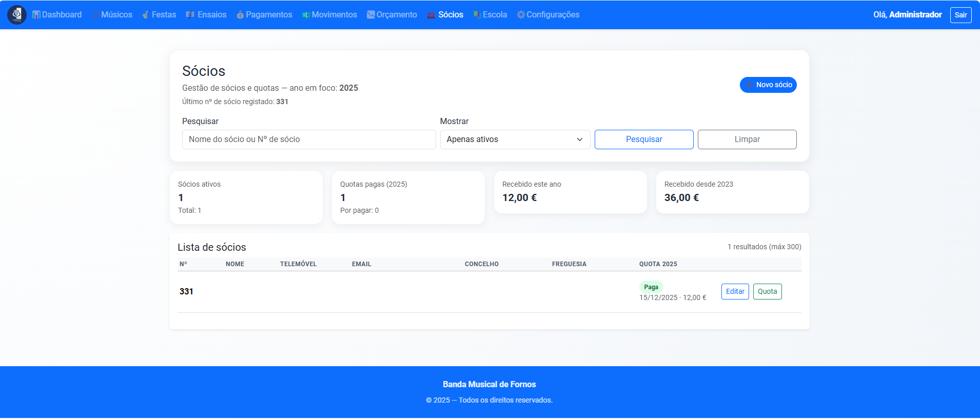Click the Nome do sócio search field
Viewport: 980px width, 419px height.
(x=308, y=139)
